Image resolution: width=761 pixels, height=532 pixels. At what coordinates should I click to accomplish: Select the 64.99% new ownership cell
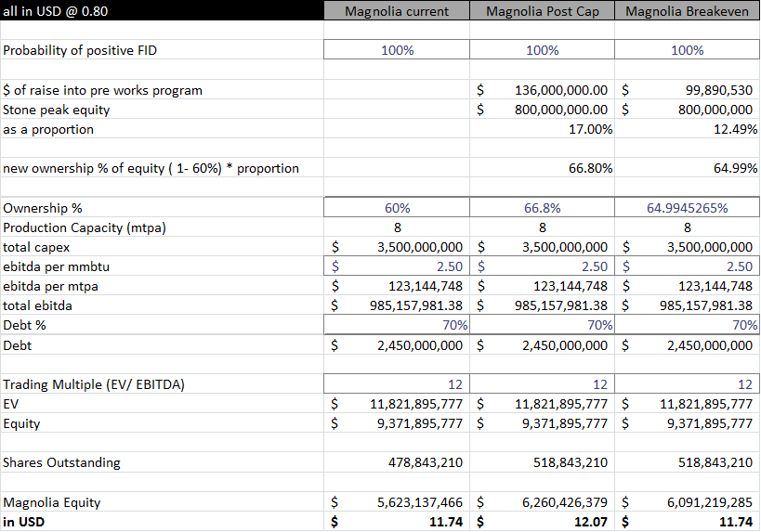tap(688, 168)
